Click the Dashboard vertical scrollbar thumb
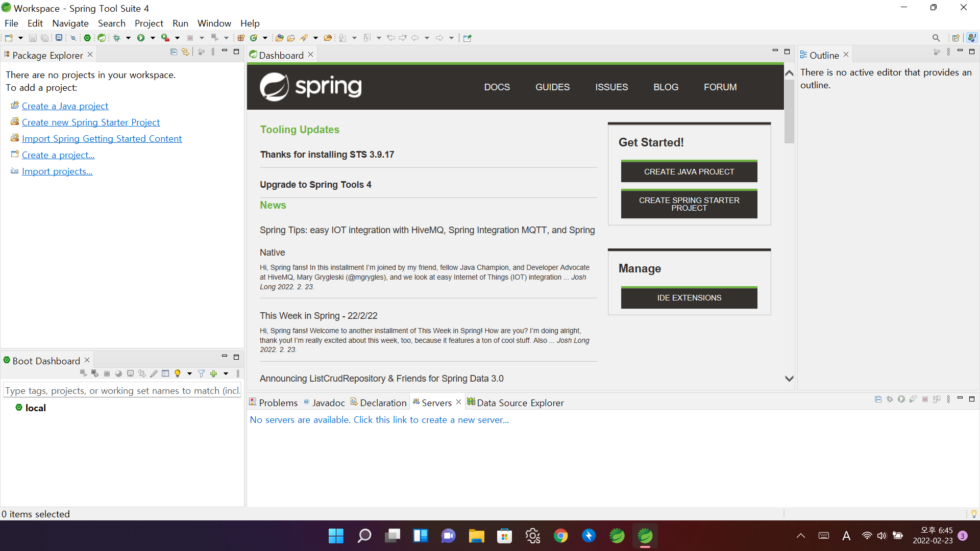This screenshot has height=551, width=980. pos(789,112)
